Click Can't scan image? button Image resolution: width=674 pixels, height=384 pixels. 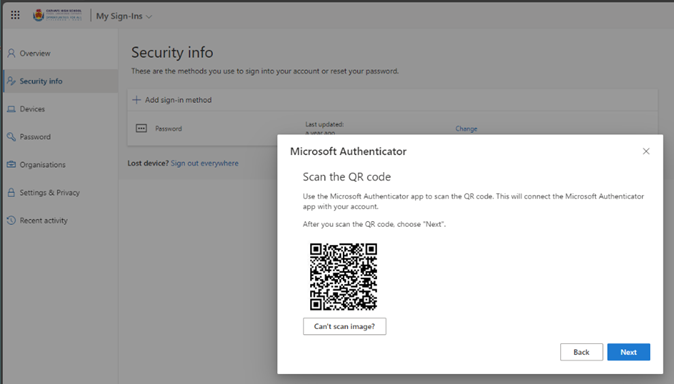[x=344, y=326]
